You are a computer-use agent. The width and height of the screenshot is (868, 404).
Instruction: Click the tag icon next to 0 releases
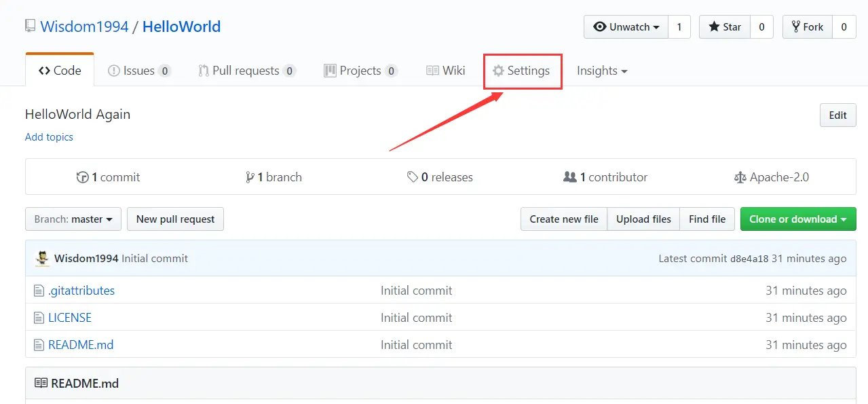point(413,177)
